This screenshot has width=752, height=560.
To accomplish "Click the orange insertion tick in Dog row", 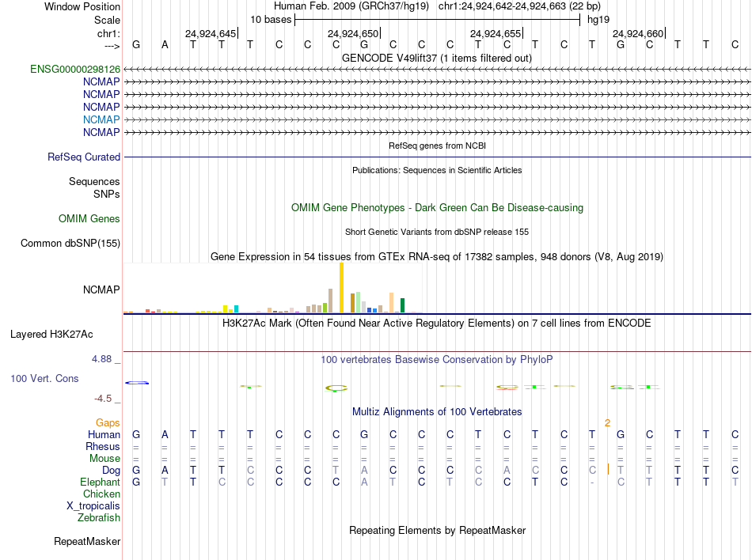I will pos(608,470).
